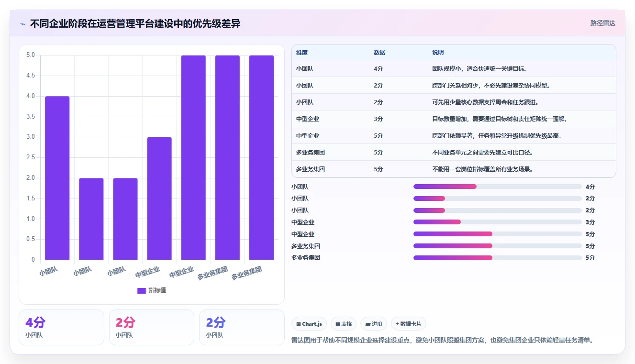
Task: Click the 1.5 tick label on the y-axis
Action: [31, 199]
